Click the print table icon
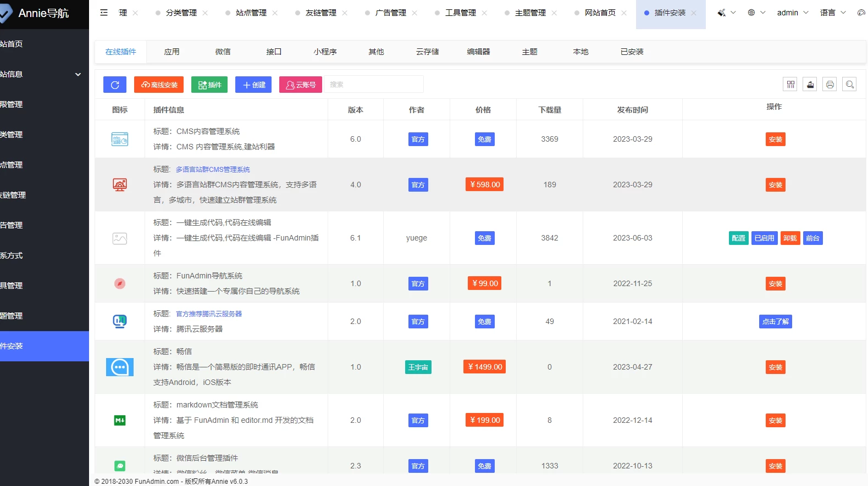Image resolution: width=868 pixels, height=486 pixels. click(830, 85)
